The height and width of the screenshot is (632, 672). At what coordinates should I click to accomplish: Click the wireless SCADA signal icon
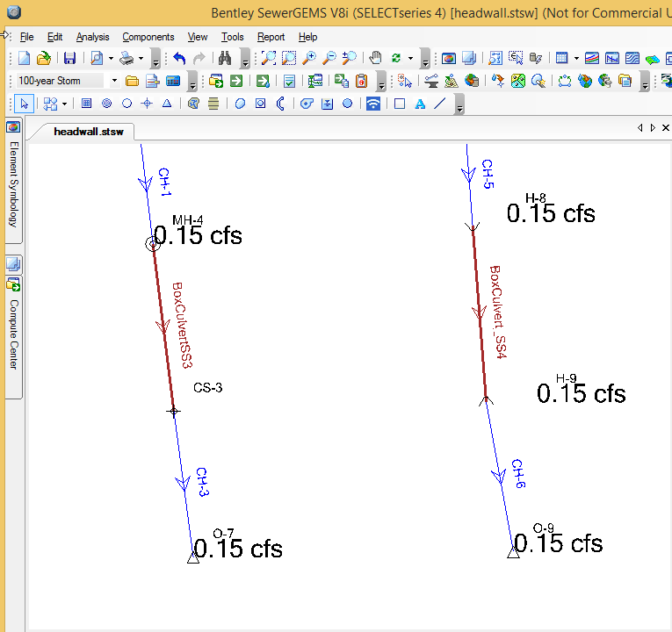click(373, 104)
